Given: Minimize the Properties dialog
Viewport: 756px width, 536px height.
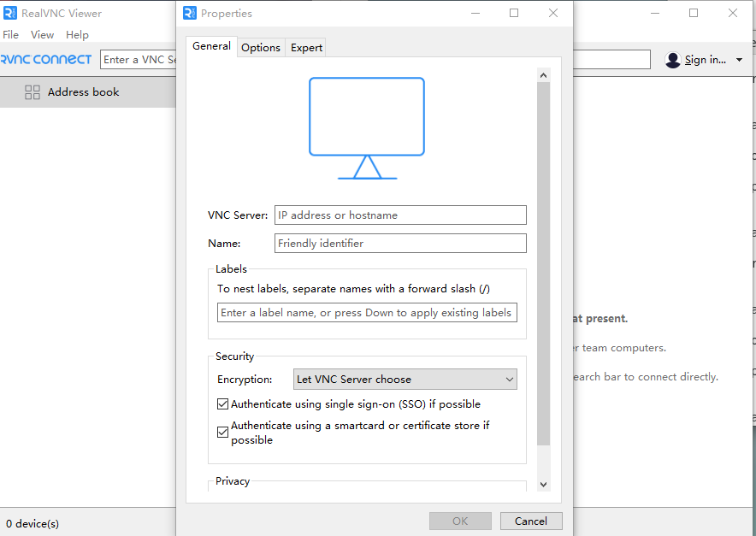Looking at the screenshot, I should [475, 13].
